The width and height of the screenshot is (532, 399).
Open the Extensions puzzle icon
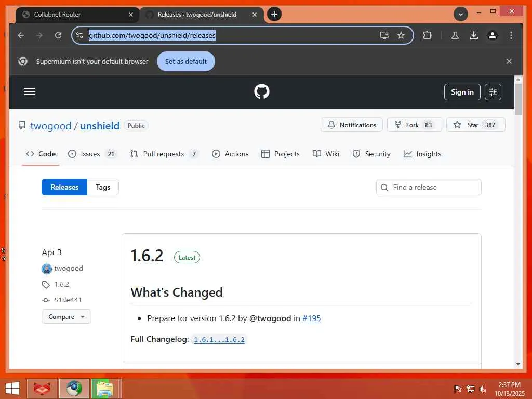pyautogui.click(x=427, y=35)
